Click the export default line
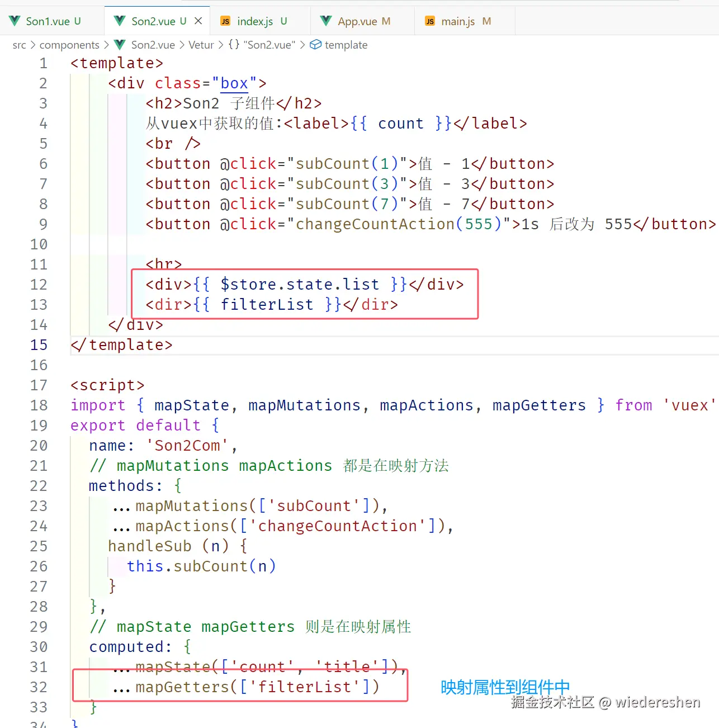This screenshot has height=728, width=719. point(145,426)
